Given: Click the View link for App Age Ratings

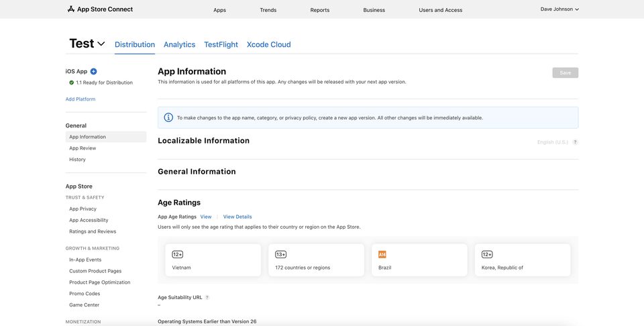Looking at the screenshot, I should click(x=206, y=217).
